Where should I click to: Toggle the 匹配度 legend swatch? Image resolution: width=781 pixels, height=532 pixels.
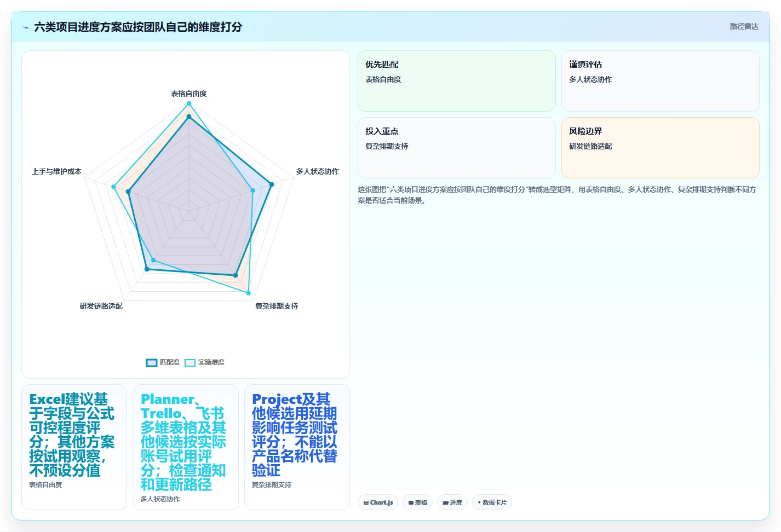point(152,362)
